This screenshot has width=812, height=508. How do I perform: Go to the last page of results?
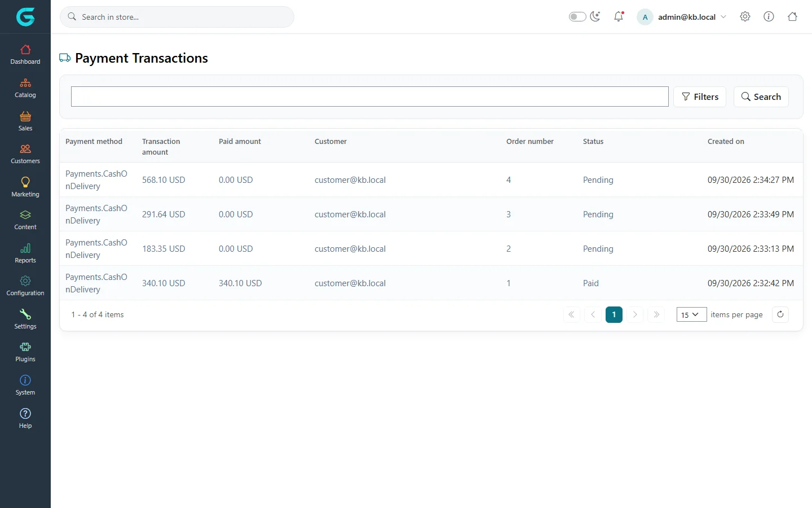click(x=656, y=314)
